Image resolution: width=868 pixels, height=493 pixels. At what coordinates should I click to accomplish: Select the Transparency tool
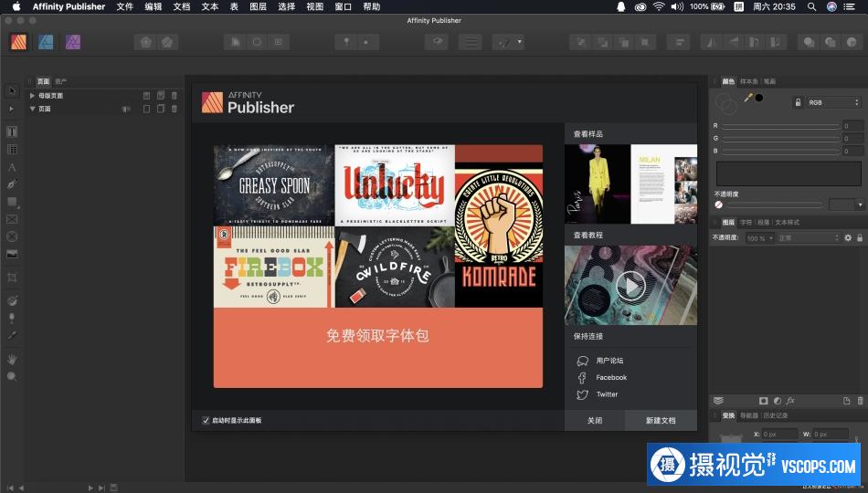(12, 318)
